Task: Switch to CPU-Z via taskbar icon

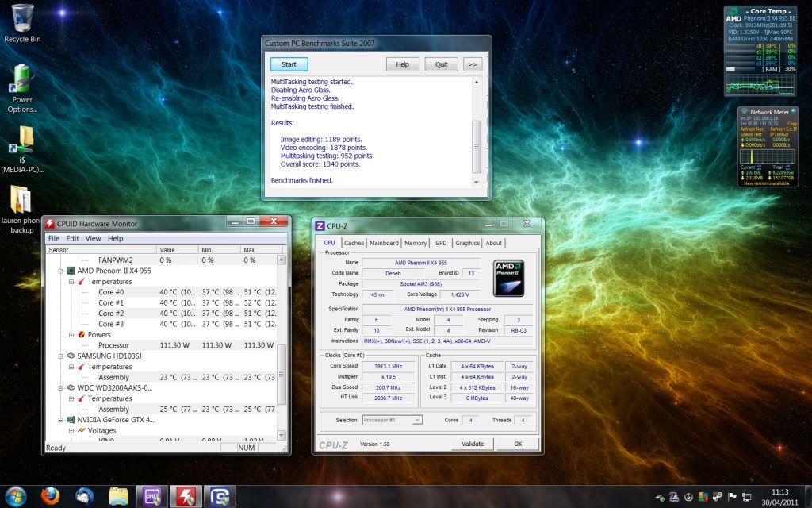Action: click(151, 497)
